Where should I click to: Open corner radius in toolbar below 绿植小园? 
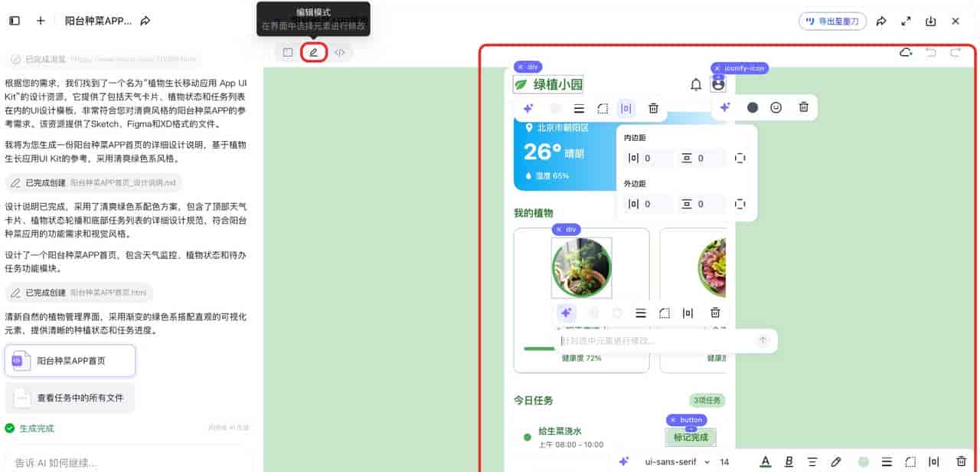point(603,109)
